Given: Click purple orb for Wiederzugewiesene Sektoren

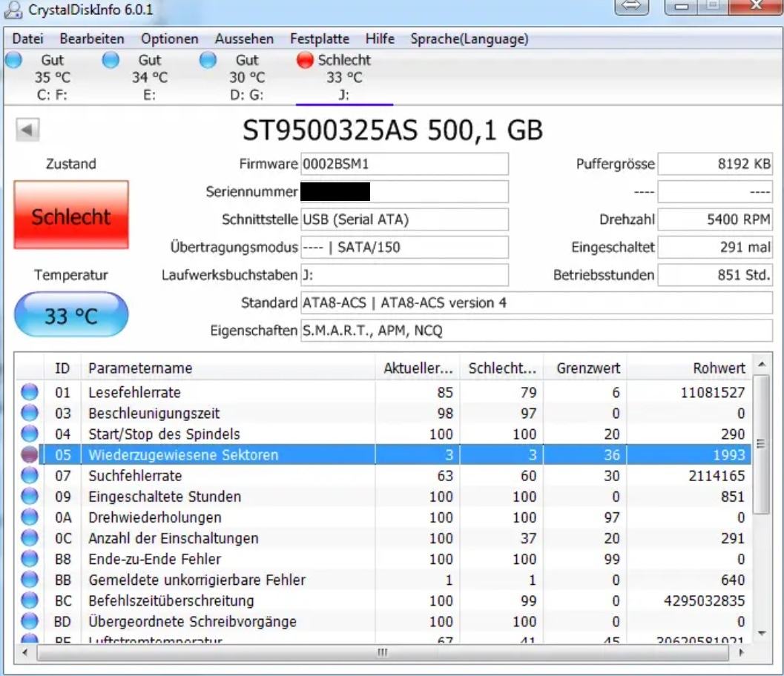Looking at the screenshot, I should [x=30, y=454].
